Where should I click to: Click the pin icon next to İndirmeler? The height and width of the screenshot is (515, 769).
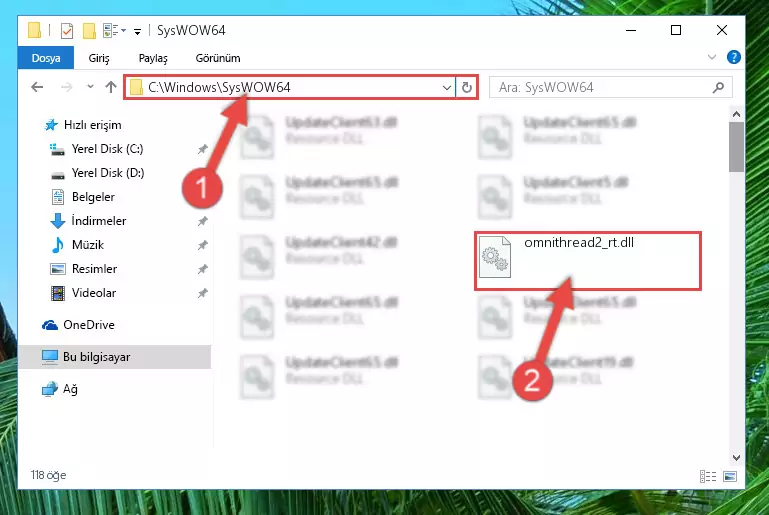click(203, 221)
